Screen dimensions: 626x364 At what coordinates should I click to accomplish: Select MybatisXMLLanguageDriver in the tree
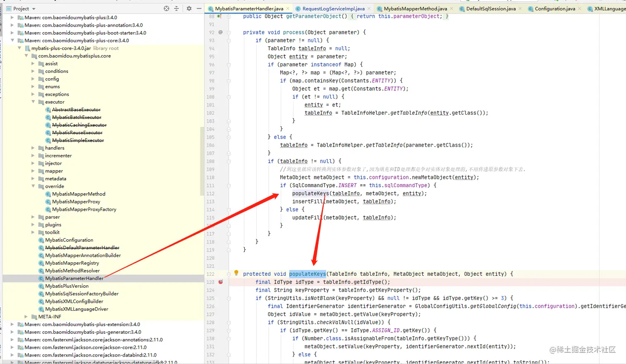click(x=77, y=309)
